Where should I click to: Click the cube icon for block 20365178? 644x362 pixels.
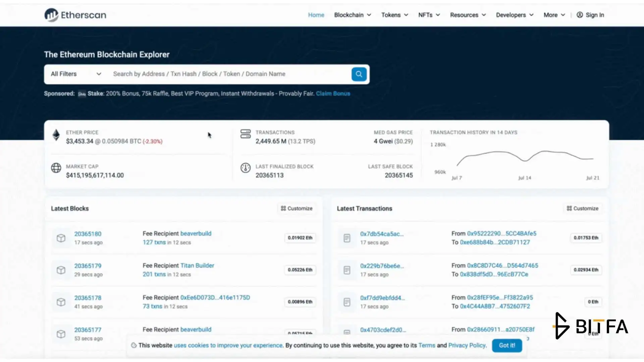click(x=61, y=302)
